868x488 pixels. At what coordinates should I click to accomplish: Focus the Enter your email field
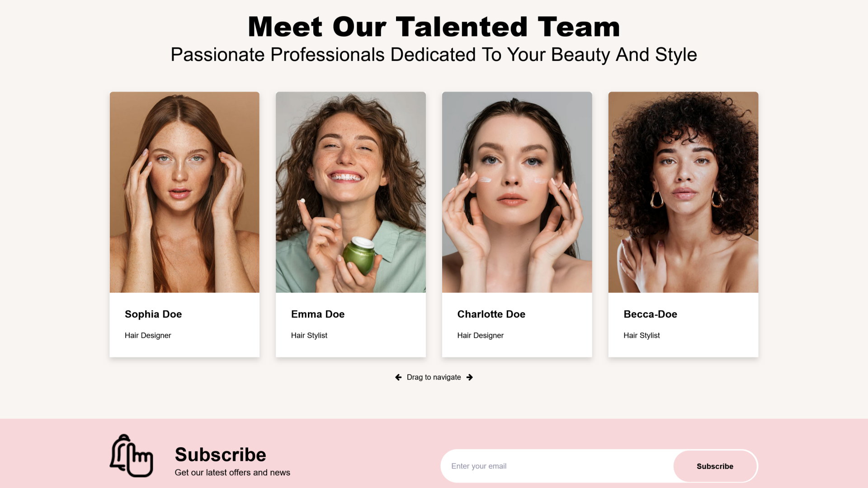(557, 466)
